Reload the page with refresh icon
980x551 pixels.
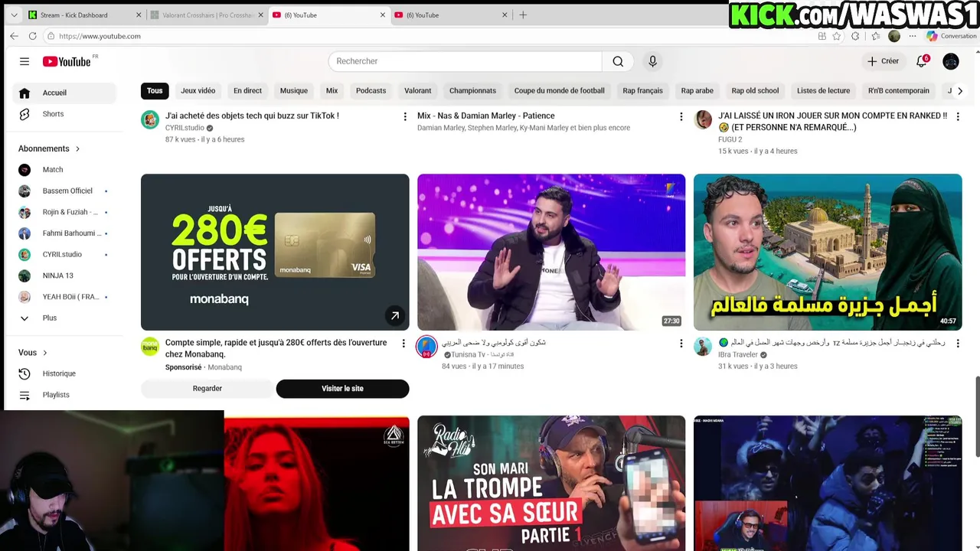click(x=32, y=36)
